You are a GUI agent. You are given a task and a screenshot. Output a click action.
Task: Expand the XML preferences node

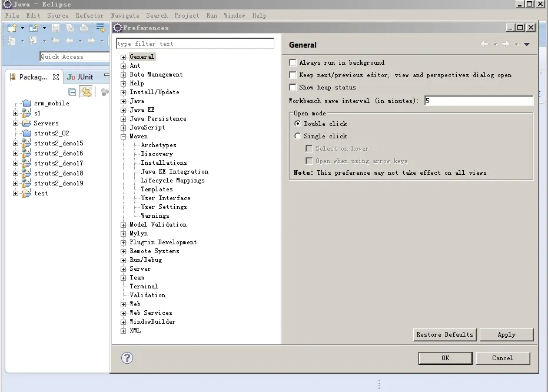pyautogui.click(x=124, y=331)
